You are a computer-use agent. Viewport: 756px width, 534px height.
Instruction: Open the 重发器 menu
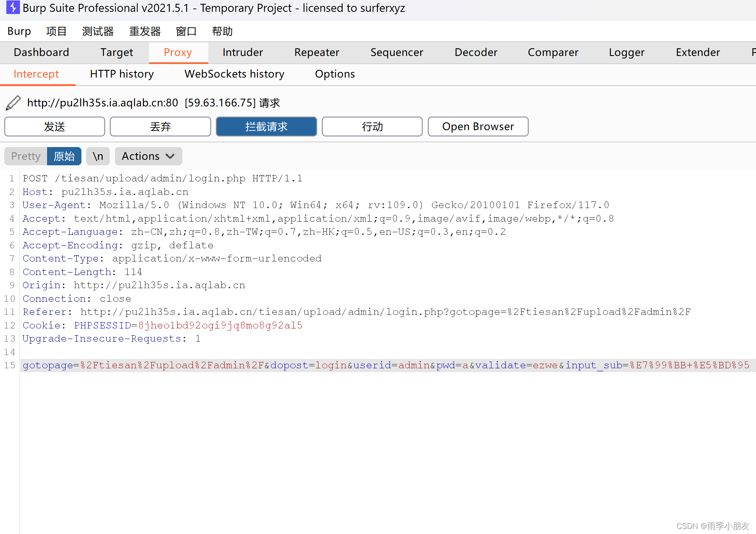tap(145, 31)
